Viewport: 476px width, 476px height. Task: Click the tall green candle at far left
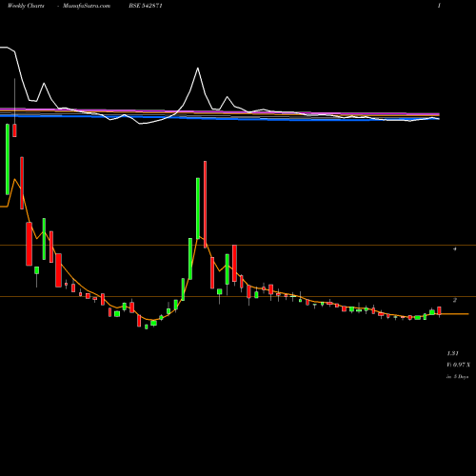[x=8, y=159]
